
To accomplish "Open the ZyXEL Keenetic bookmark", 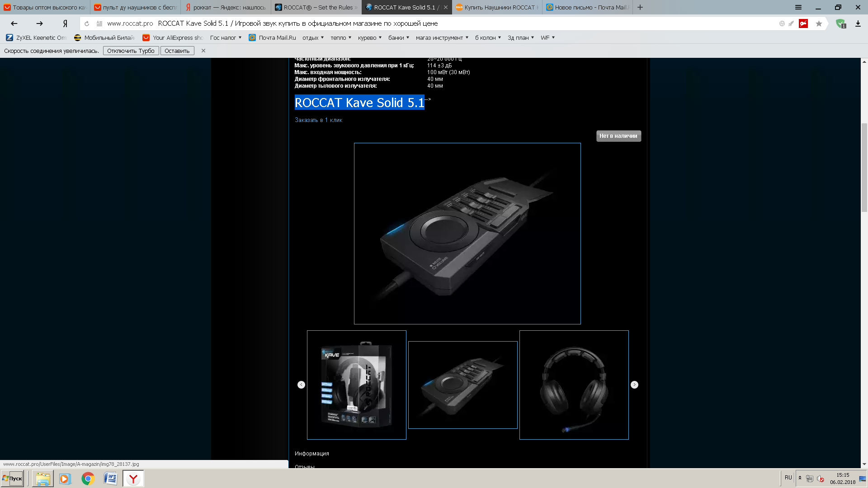I will [x=36, y=38].
